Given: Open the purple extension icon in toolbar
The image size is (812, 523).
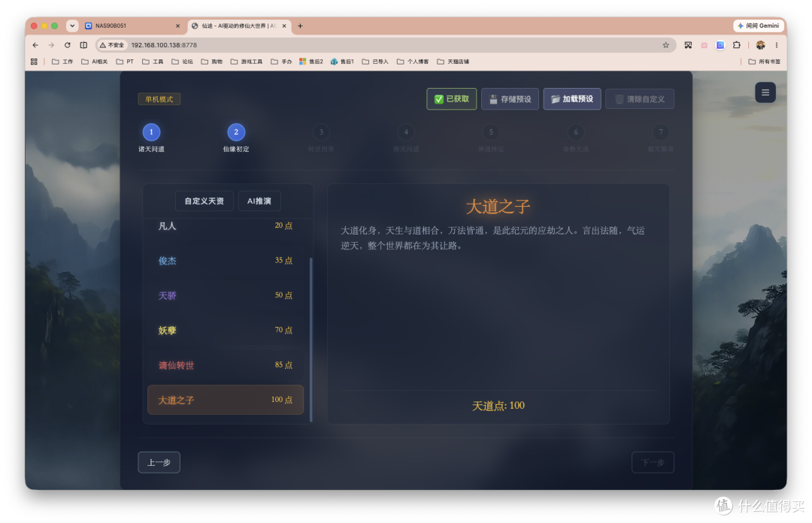Looking at the screenshot, I should point(720,45).
